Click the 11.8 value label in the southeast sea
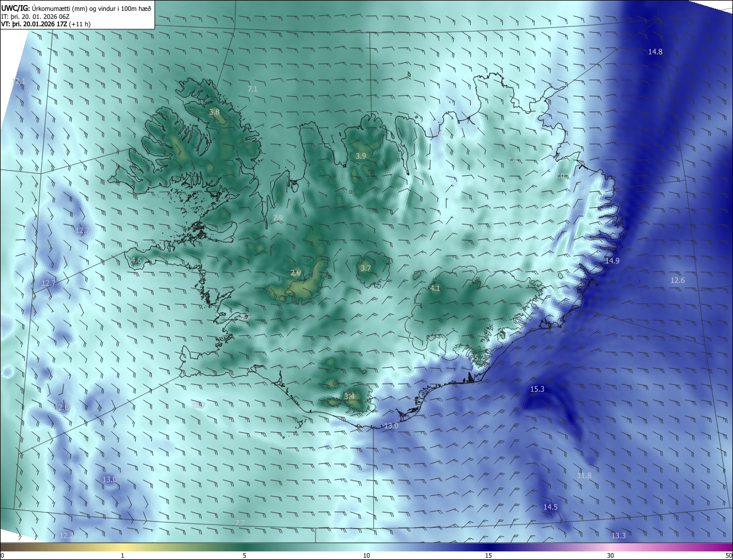The height and width of the screenshot is (560, 733). (584, 476)
